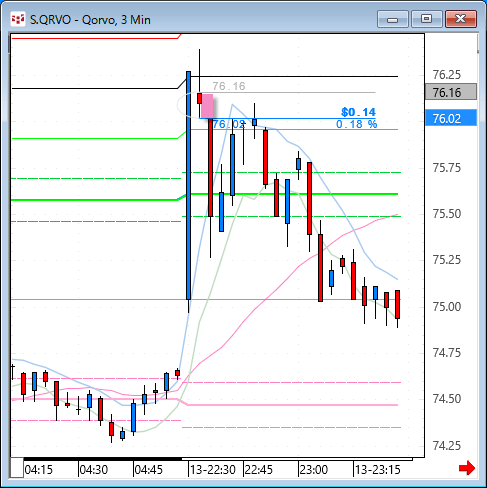The image size is (487, 488).
Task: Click the 13-23:15 time axis label
Action: click(x=377, y=470)
